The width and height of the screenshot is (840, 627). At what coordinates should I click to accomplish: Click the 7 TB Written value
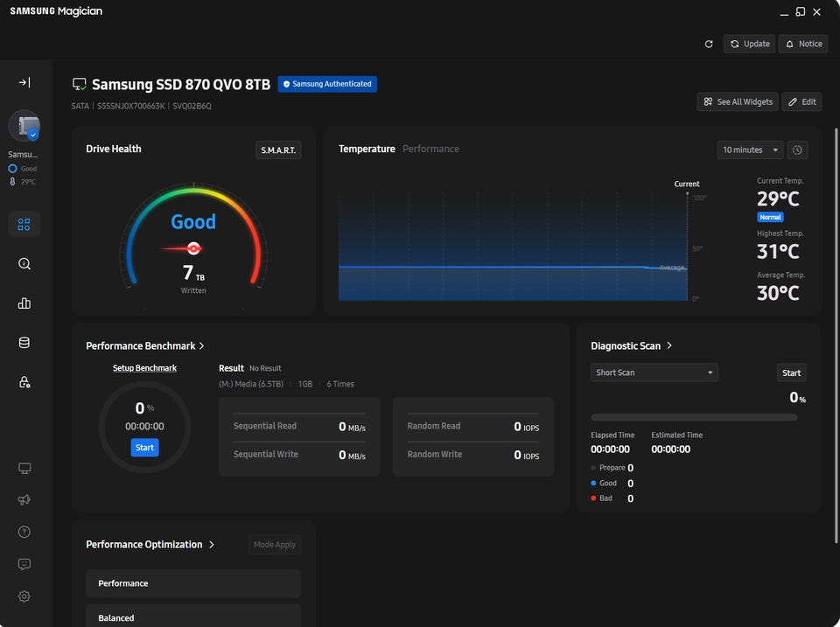coord(193,273)
